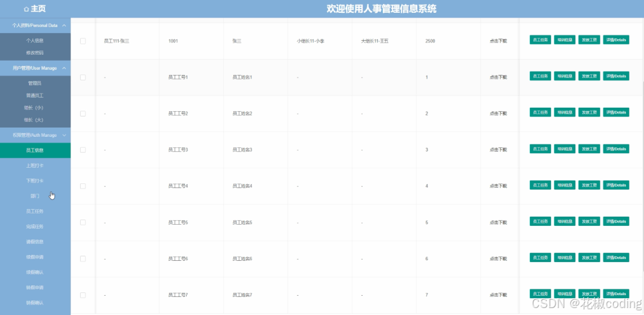Select the checkbox for row 员工工号4
The height and width of the screenshot is (315, 644).
tap(83, 186)
